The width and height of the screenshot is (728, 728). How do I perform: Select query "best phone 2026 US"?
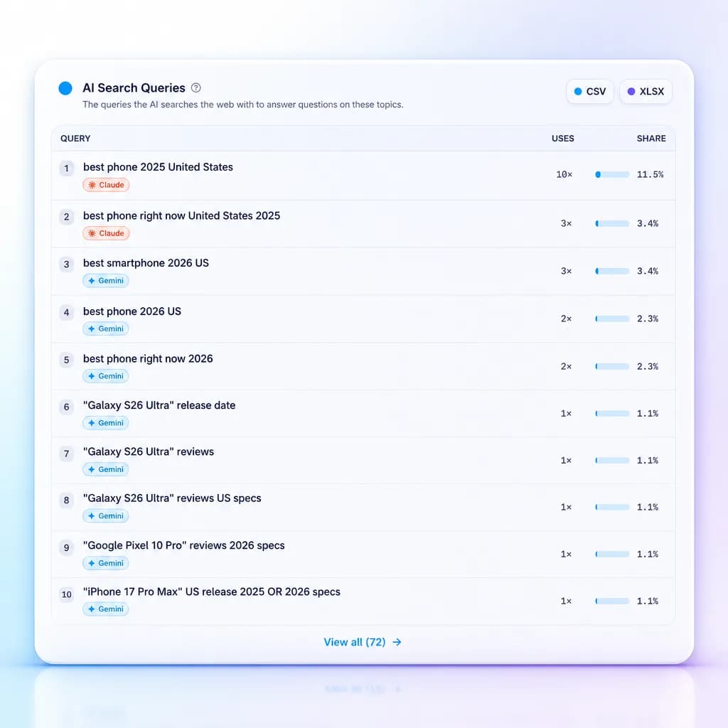[132, 311]
